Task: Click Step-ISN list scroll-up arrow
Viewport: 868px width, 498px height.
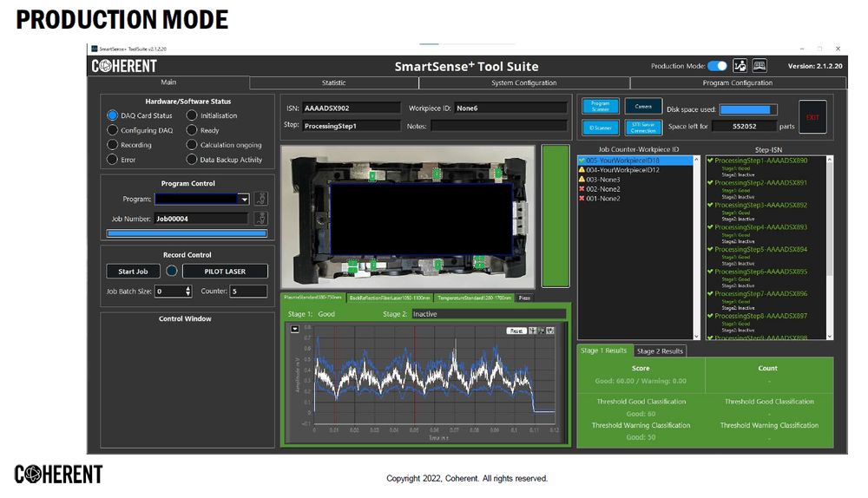Action: (x=829, y=160)
